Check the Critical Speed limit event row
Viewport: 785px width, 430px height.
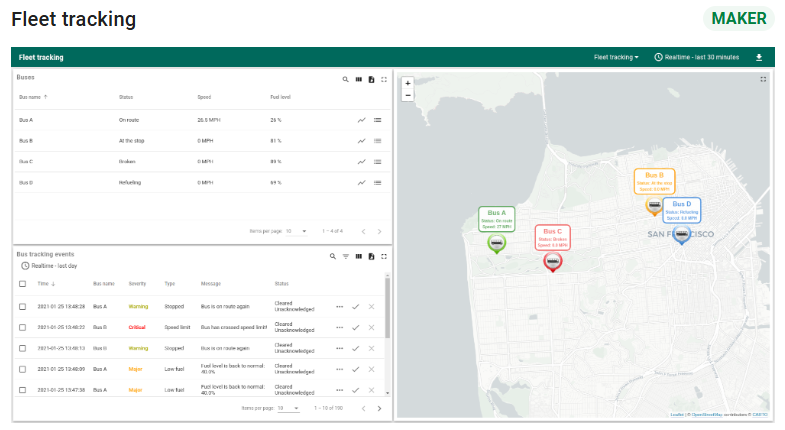(x=22, y=327)
